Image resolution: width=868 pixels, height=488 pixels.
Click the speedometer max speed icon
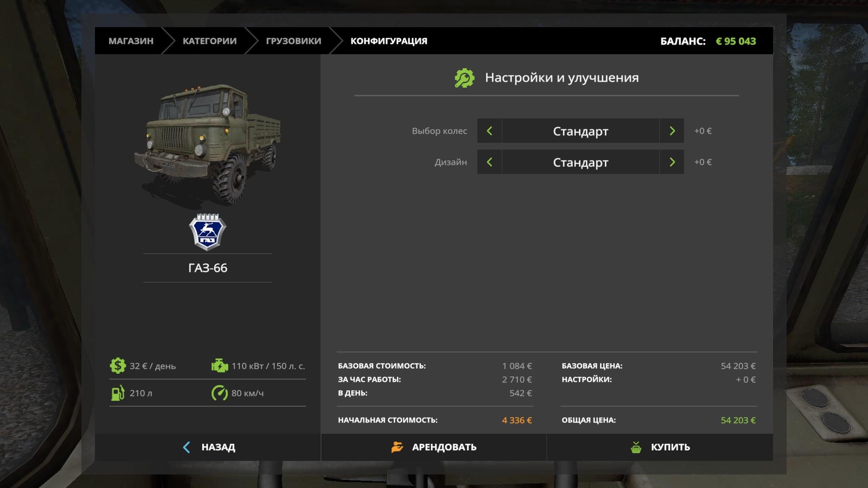219,393
